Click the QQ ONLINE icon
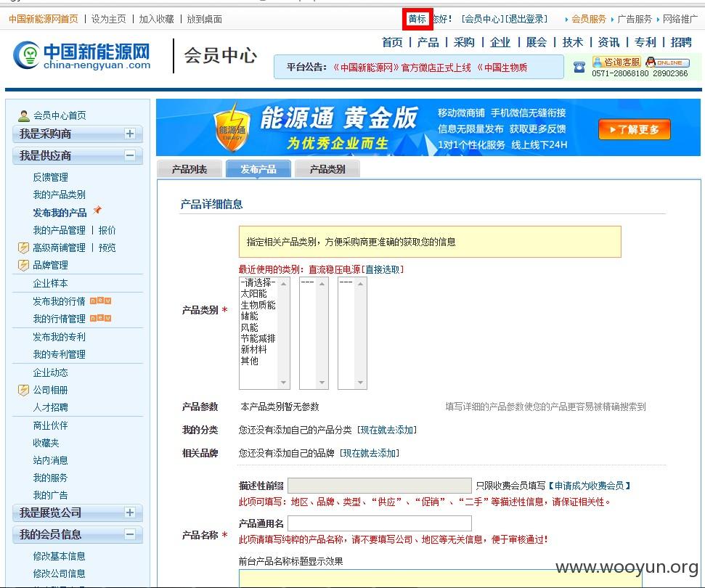This screenshot has height=588, width=705. click(x=667, y=62)
